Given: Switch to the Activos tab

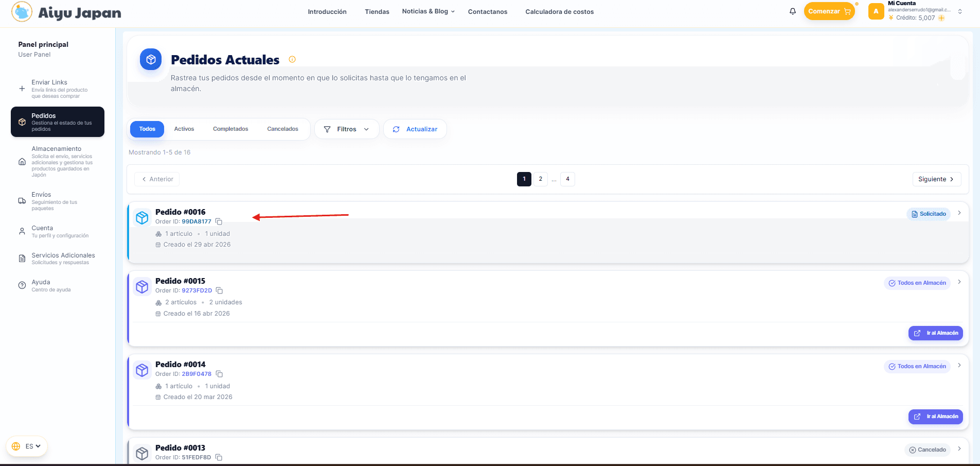Looking at the screenshot, I should click(184, 129).
